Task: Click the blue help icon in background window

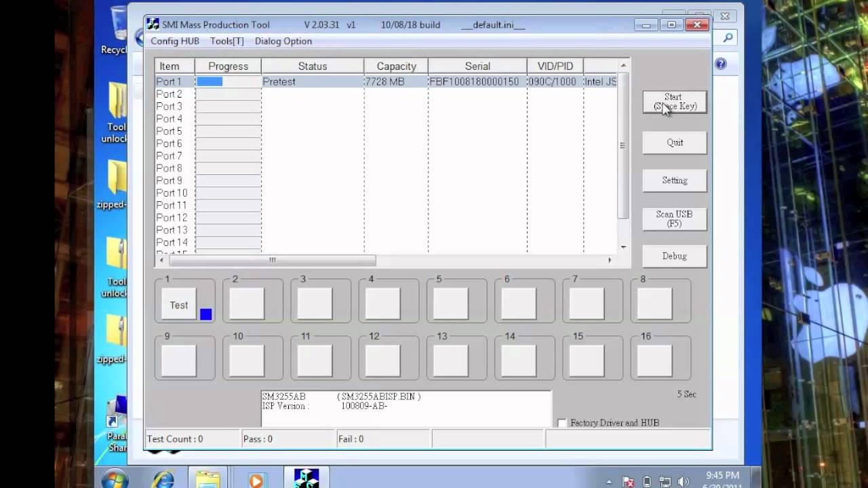Action: click(x=721, y=64)
